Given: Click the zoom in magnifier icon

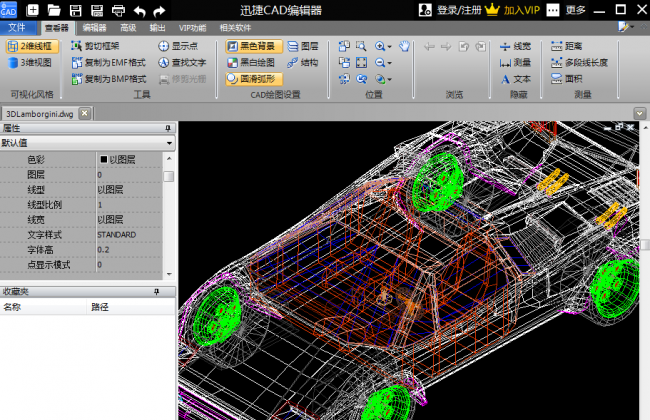Looking at the screenshot, I should pos(380,46).
